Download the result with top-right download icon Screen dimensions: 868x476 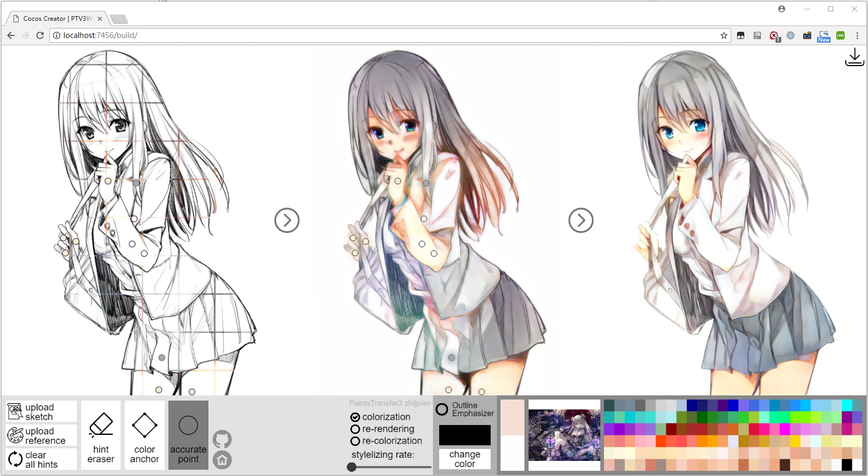[854, 57]
